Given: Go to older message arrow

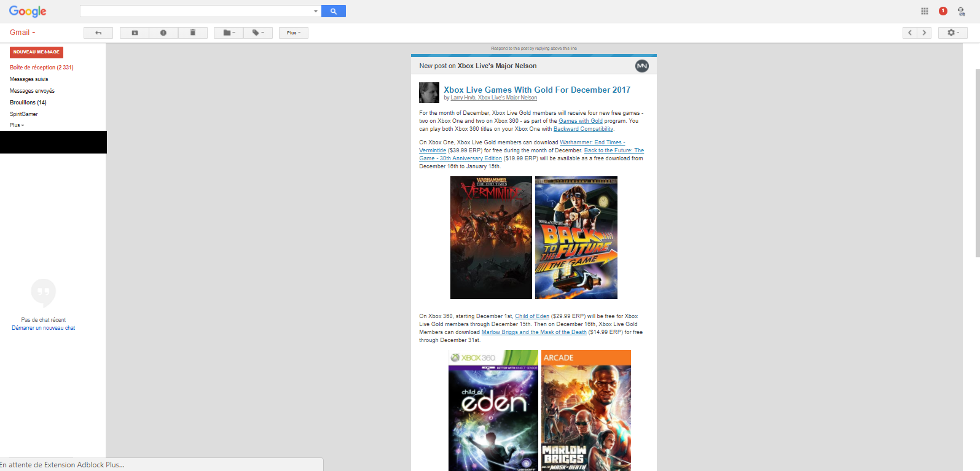Looking at the screenshot, I should point(924,33).
